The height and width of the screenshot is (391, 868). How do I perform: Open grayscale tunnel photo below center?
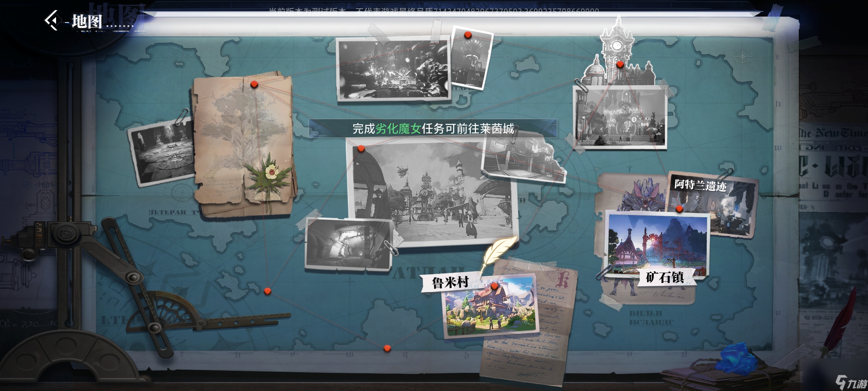[348, 243]
